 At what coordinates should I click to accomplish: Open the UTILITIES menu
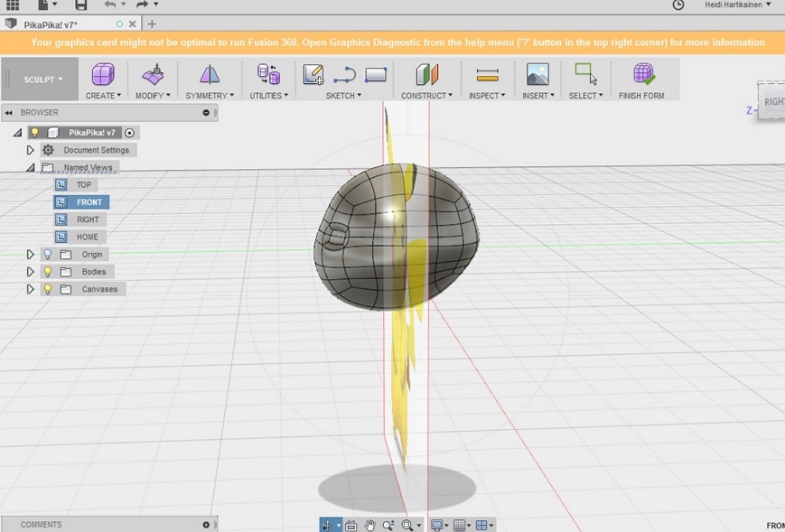(269, 96)
